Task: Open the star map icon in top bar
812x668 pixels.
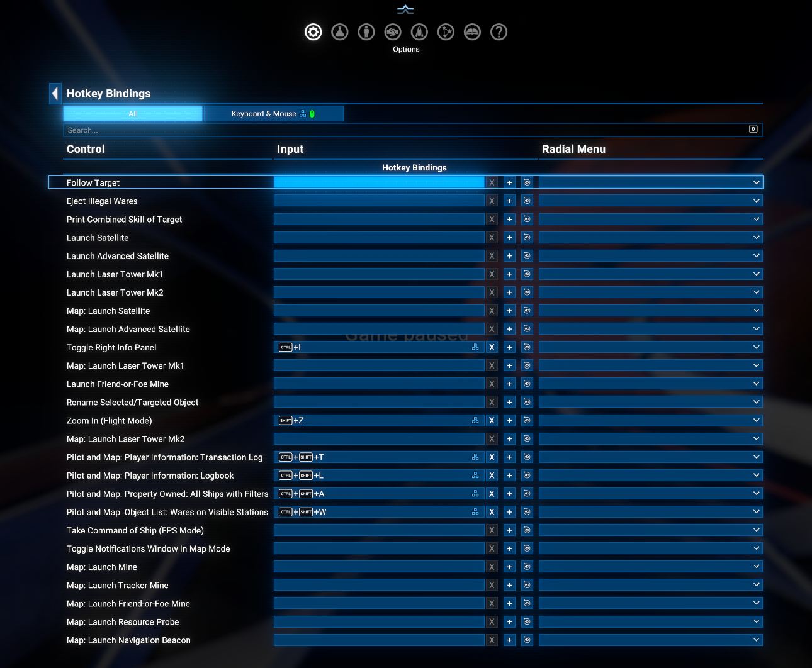Action: tap(446, 32)
